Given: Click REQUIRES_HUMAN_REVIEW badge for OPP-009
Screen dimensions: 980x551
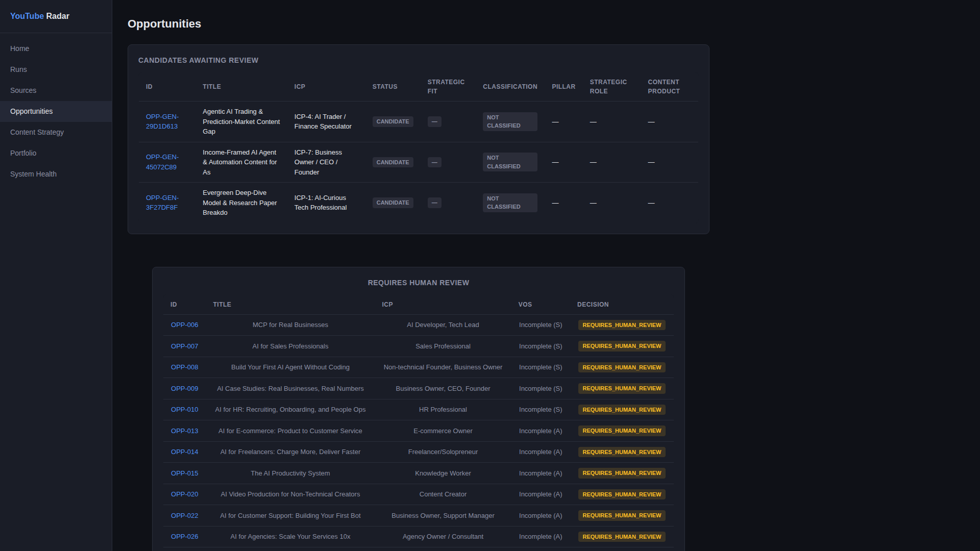Looking at the screenshot, I should tap(622, 389).
